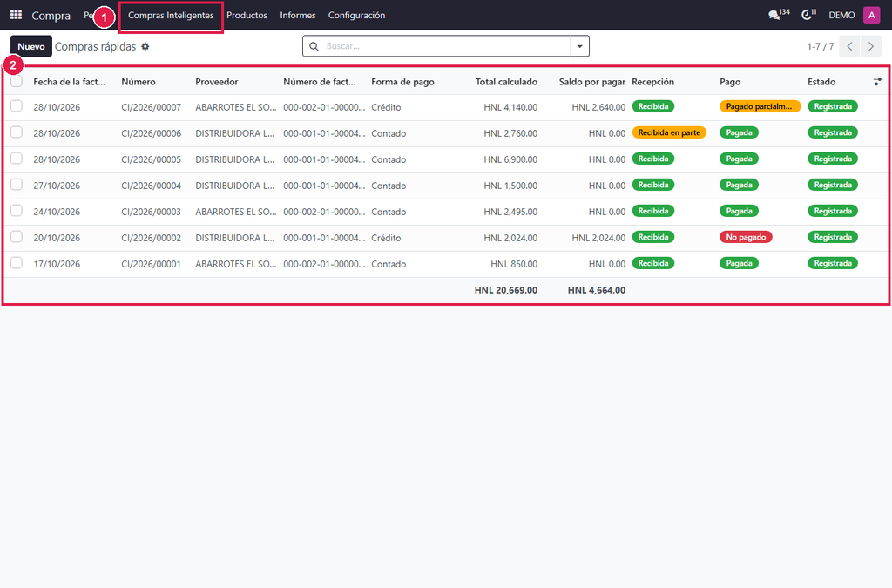
Task: Click HNL 2,495.00 total cell
Action: pos(510,212)
